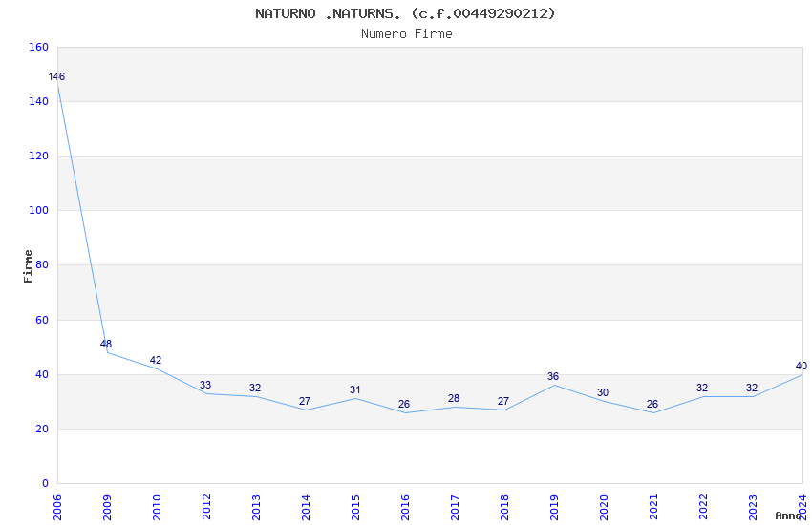The height and width of the screenshot is (525, 812).
Task: Click the x-axis year "2014"
Action: (306, 507)
